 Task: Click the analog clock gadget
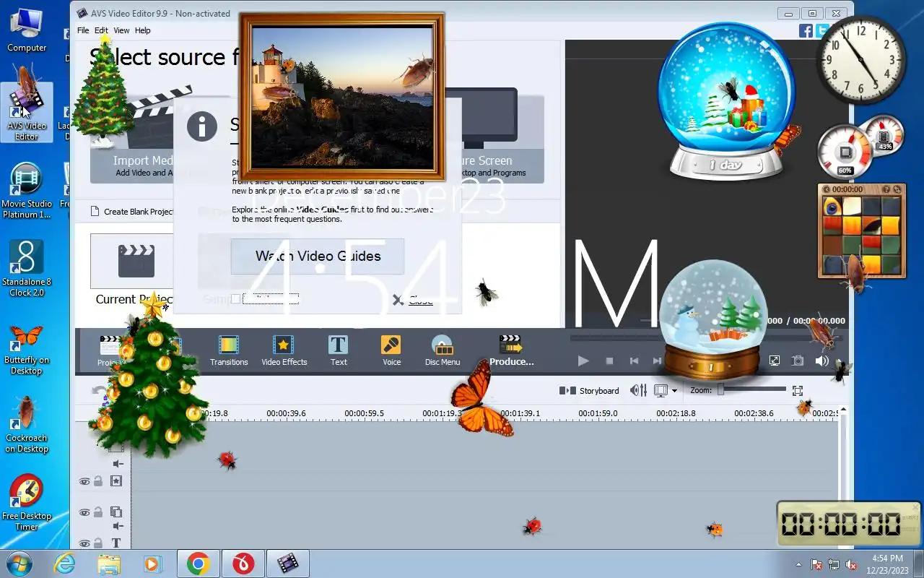pyautogui.click(x=861, y=60)
